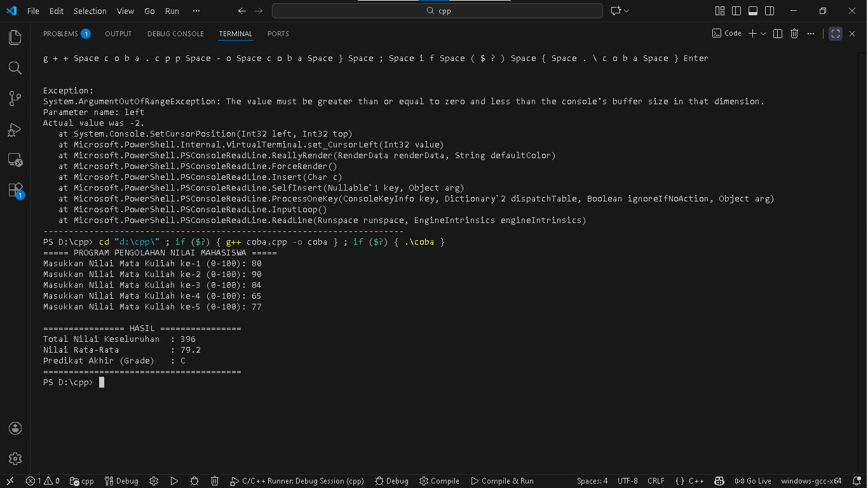
Task: Click the Debug tools status button
Action: 121,481
